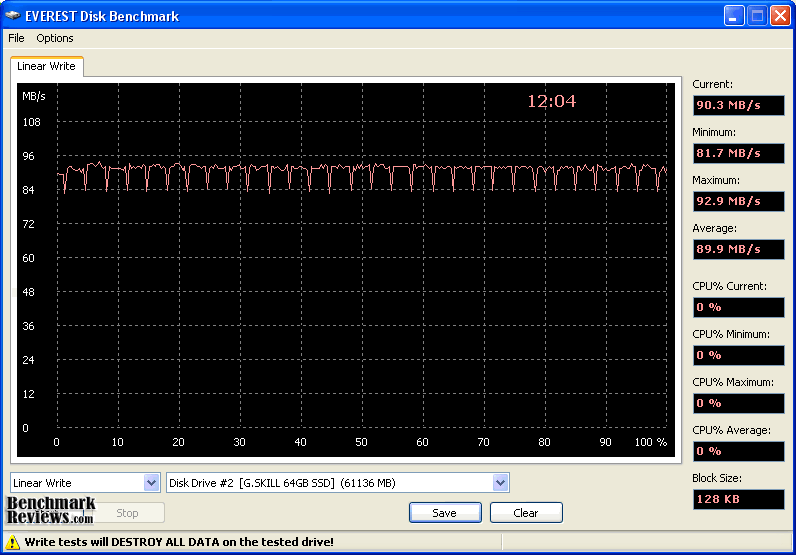Click the 108 label on the vertical axis
Screen dimensions: 796x555
(x=31, y=122)
